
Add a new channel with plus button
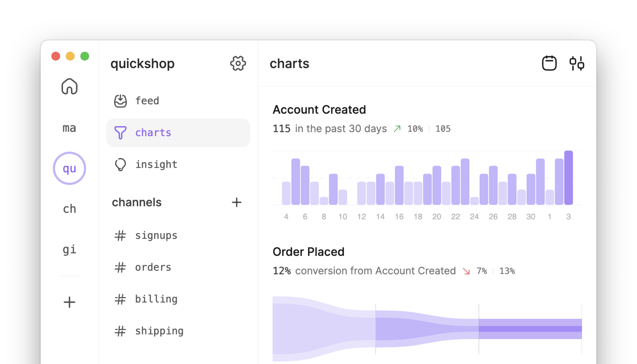(x=237, y=202)
